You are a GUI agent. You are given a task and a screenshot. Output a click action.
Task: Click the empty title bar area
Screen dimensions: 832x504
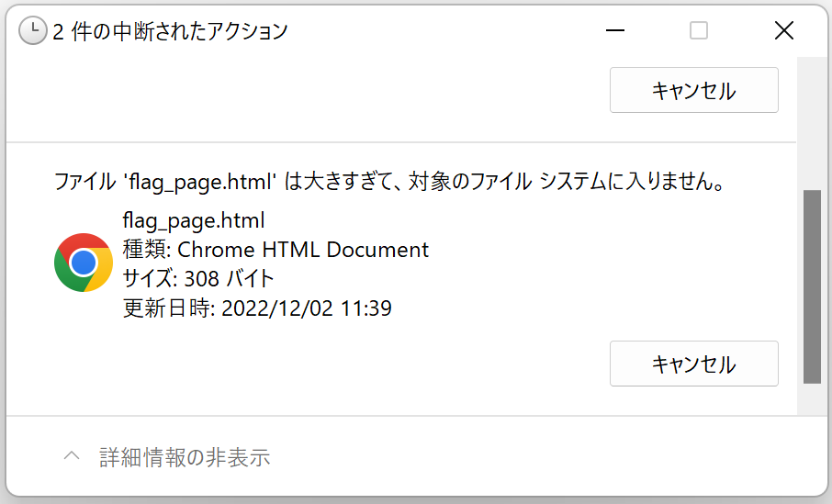click(x=441, y=31)
